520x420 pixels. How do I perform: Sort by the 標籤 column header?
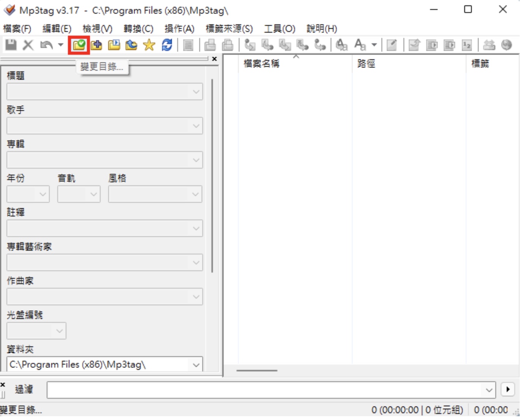pos(493,63)
